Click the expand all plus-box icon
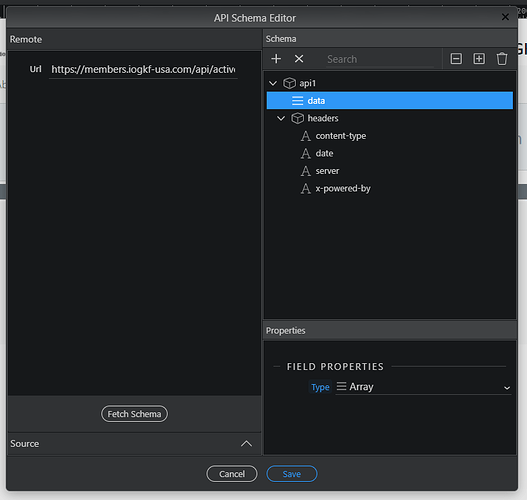The width and height of the screenshot is (527, 500). pos(479,59)
